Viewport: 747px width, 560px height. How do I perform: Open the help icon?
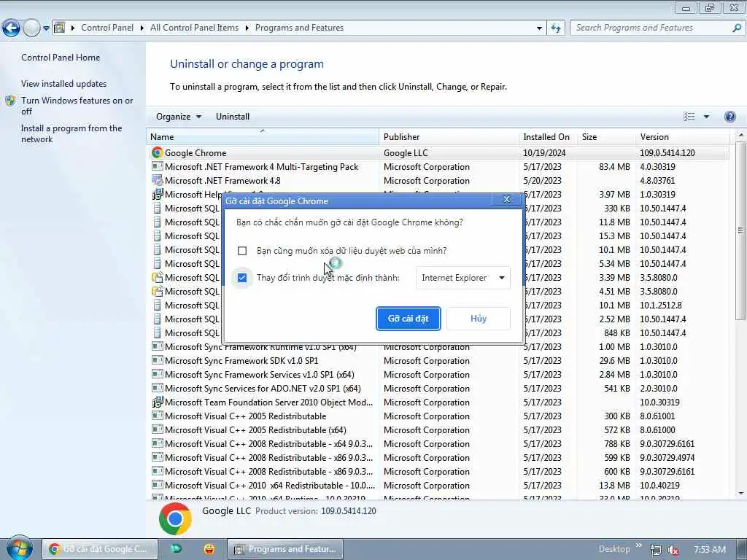pyautogui.click(x=729, y=117)
